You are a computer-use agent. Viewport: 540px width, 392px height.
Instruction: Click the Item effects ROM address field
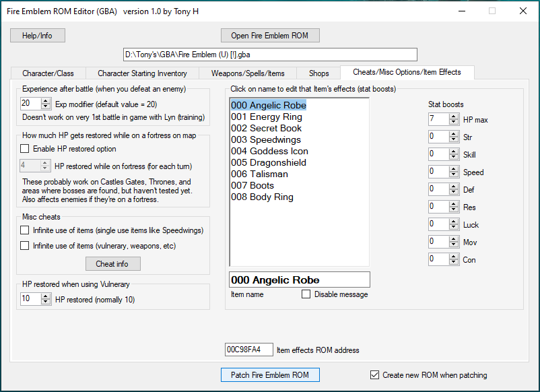248,350
